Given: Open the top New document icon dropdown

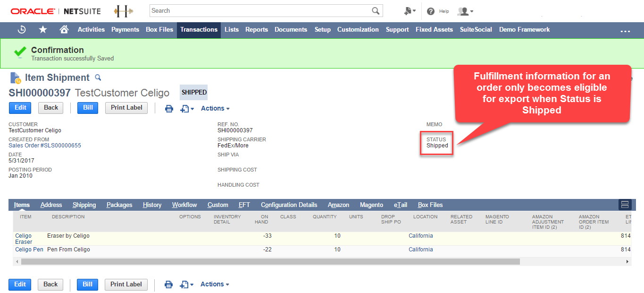Looking at the screenshot, I should (187, 109).
